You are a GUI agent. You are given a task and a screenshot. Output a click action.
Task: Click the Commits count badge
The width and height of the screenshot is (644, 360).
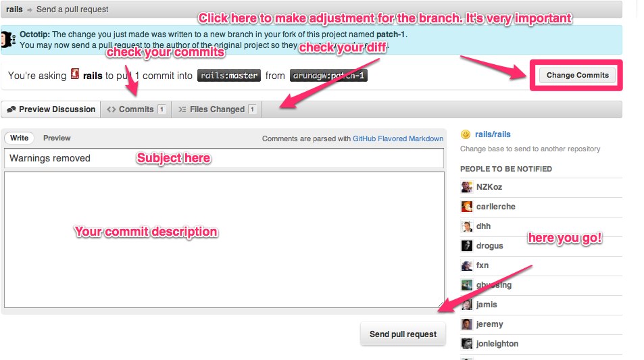tap(162, 109)
